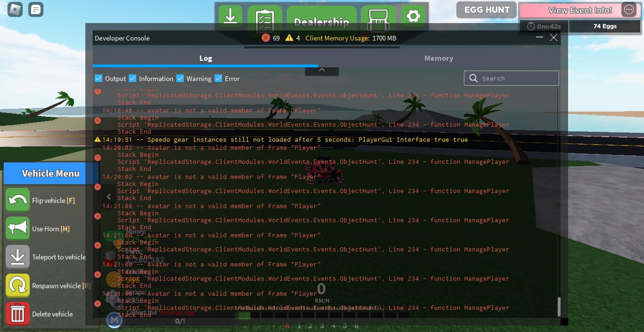
Task: Click the red Delete vehicle trash icon
Action: point(18,314)
